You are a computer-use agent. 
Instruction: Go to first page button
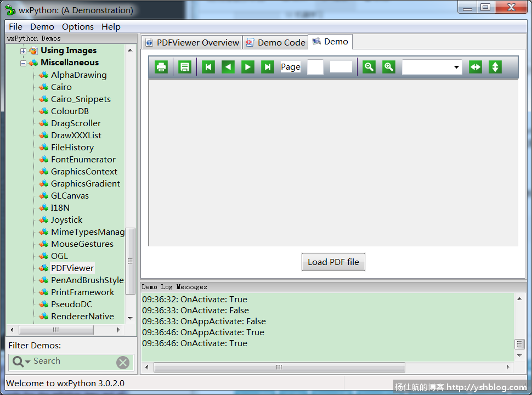click(x=208, y=67)
